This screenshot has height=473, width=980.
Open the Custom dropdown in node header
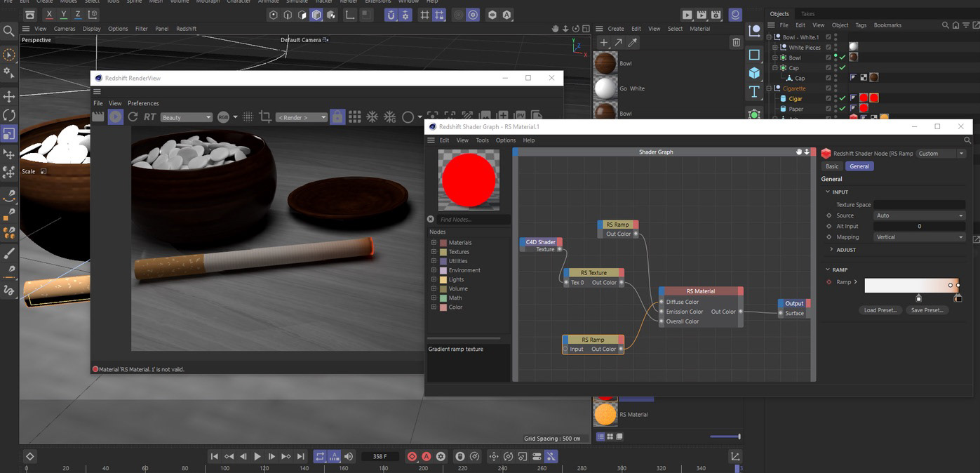[x=941, y=154]
